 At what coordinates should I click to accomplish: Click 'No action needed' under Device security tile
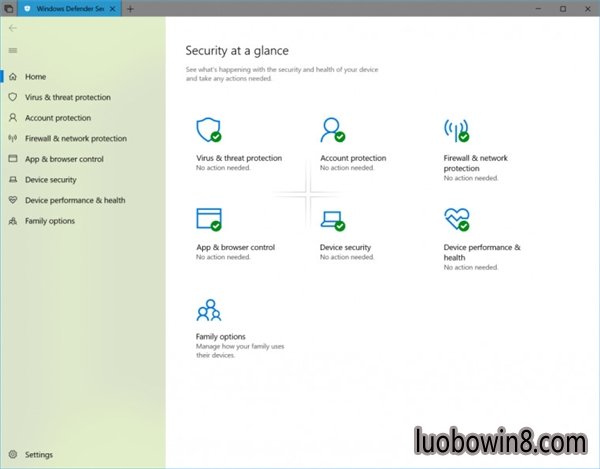(347, 257)
